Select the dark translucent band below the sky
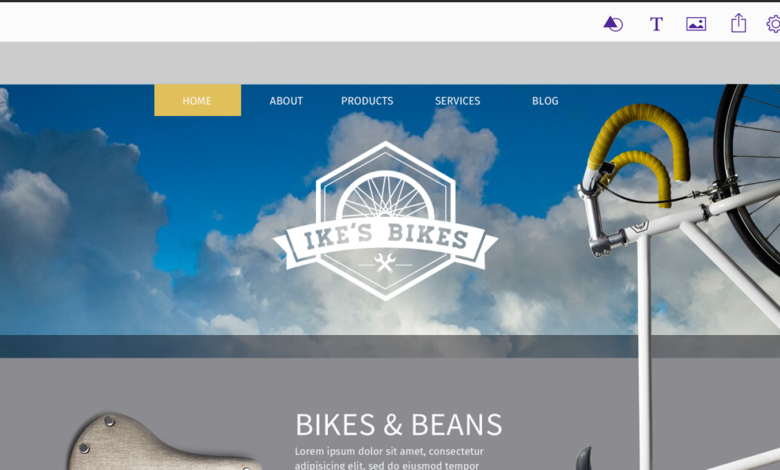Screen dimensions: 780x470 point(318,346)
